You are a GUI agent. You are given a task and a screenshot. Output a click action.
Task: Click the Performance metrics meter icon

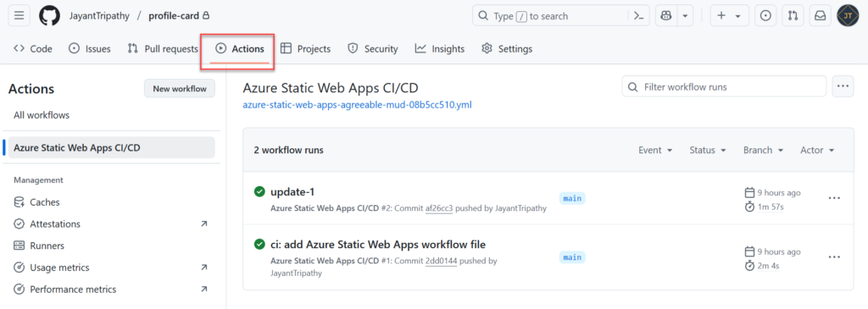(19, 289)
